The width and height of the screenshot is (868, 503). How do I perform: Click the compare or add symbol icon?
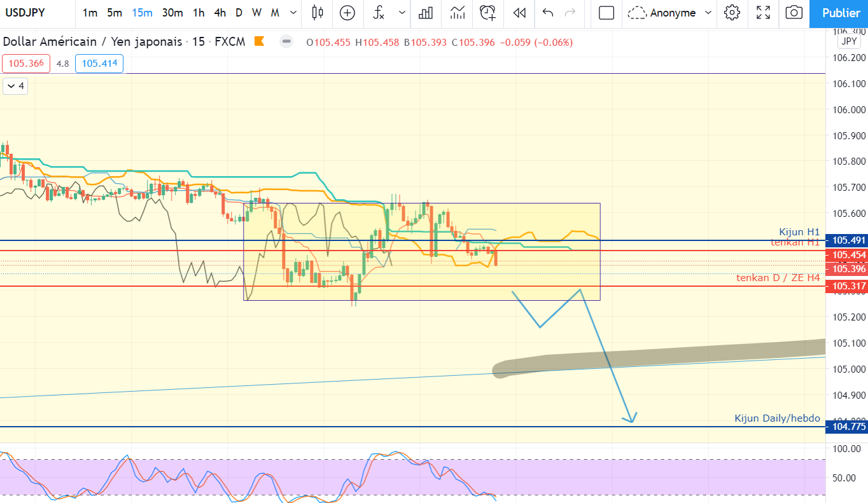point(347,13)
